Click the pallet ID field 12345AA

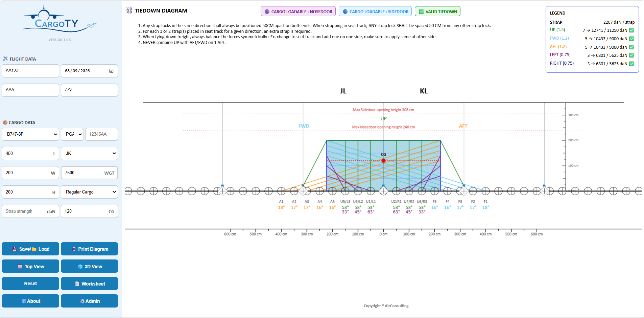point(101,134)
